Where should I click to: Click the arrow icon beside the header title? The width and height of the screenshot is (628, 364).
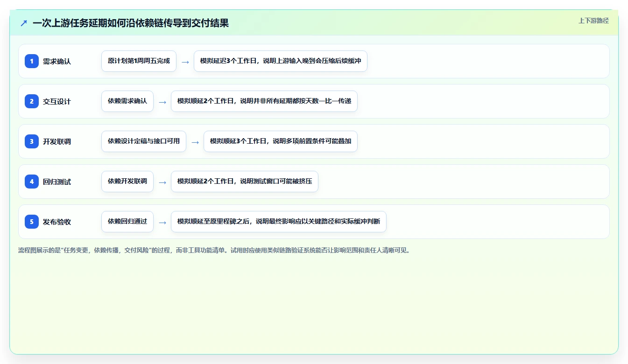(24, 23)
